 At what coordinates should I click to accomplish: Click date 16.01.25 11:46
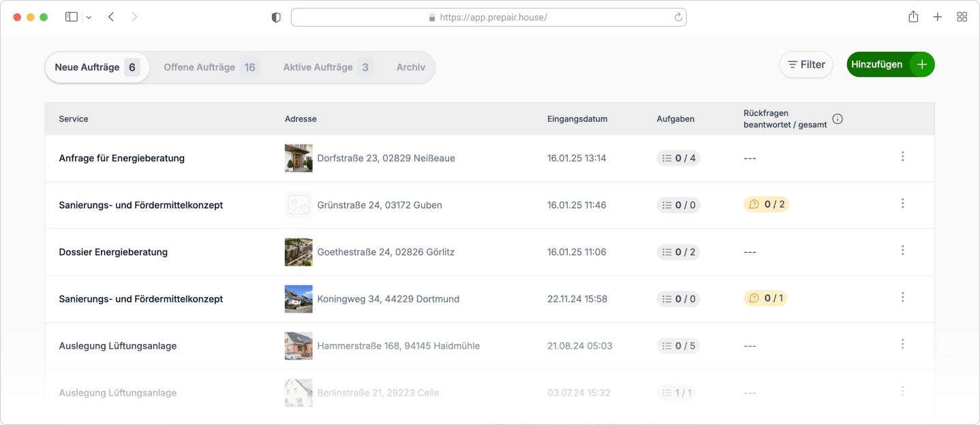coord(577,205)
